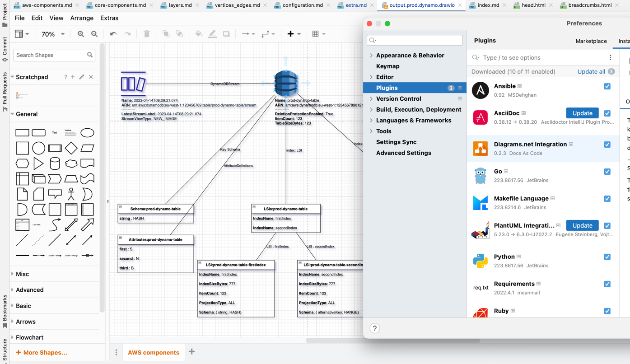
Task: Click the To Front toolbar icon
Action: click(x=166, y=34)
